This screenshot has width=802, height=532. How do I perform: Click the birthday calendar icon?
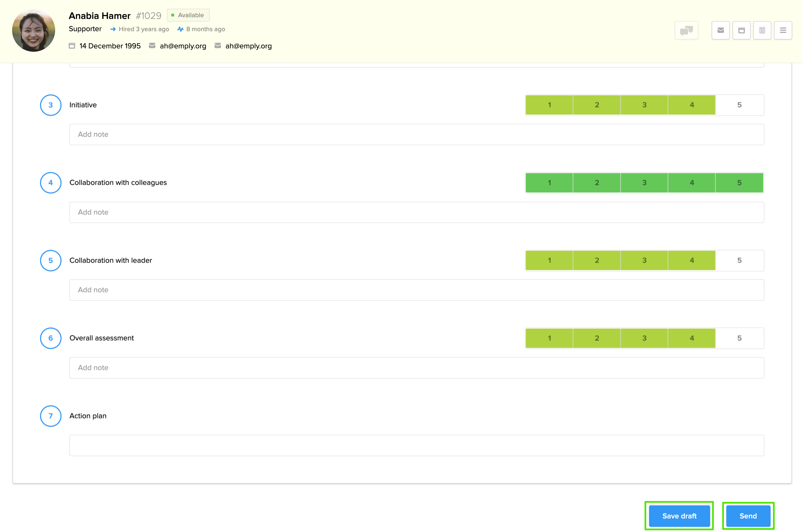[72, 46]
